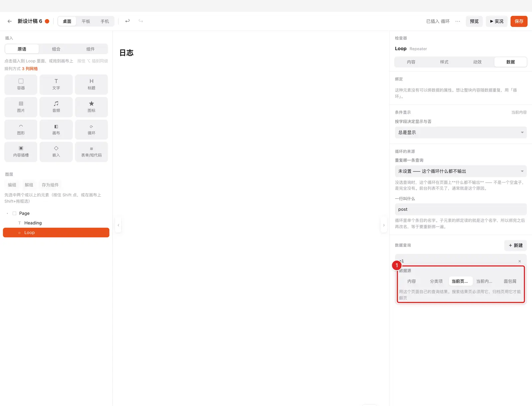Click the 3 列网格 layout link
Viewport: 532px width, 406px height.
pyautogui.click(x=30, y=69)
